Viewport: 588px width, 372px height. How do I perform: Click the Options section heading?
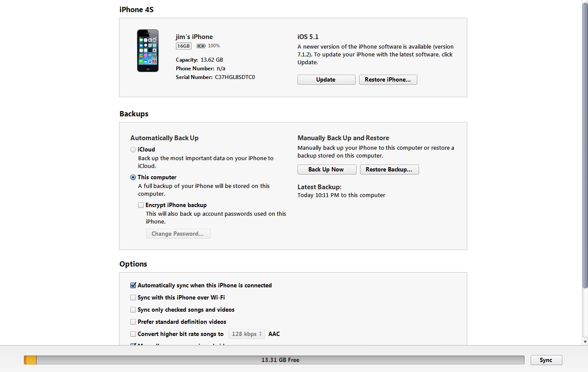coord(133,264)
